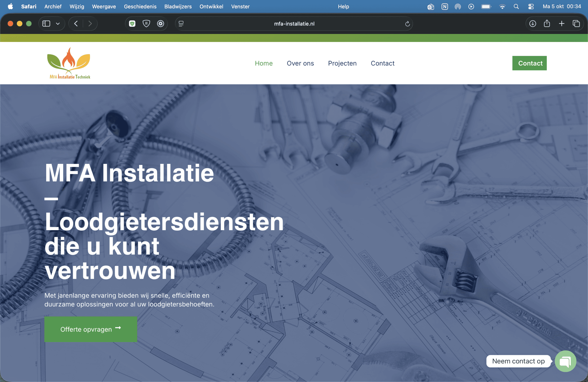Screen dimensions: 588x382
Task: Open the Geschiedenis menu
Action: (140, 6)
